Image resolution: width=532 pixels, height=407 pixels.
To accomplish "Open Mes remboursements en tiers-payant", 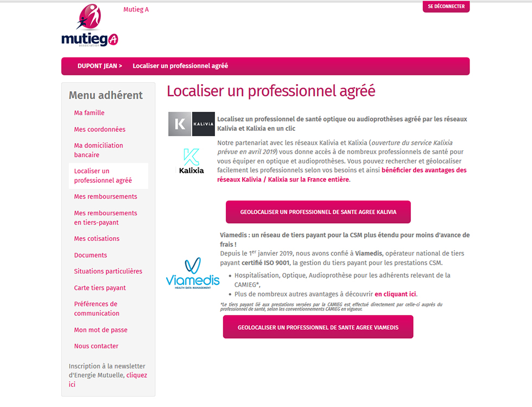I will 105,218.
